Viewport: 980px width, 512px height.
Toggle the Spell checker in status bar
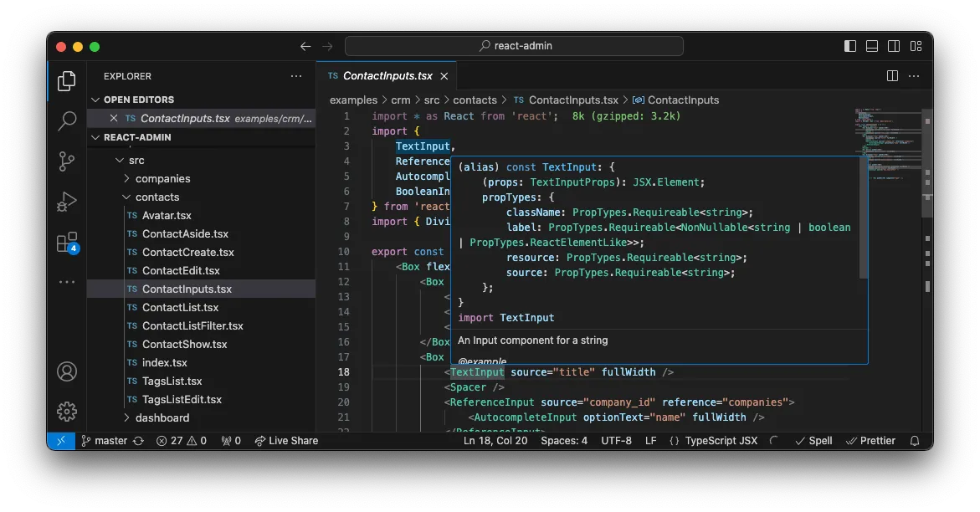pyautogui.click(x=813, y=440)
